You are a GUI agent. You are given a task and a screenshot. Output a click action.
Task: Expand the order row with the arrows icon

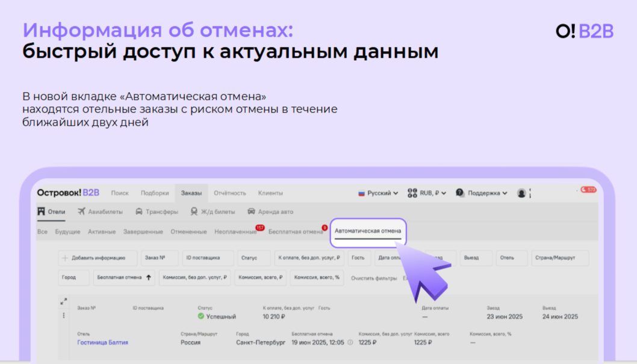[64, 301]
